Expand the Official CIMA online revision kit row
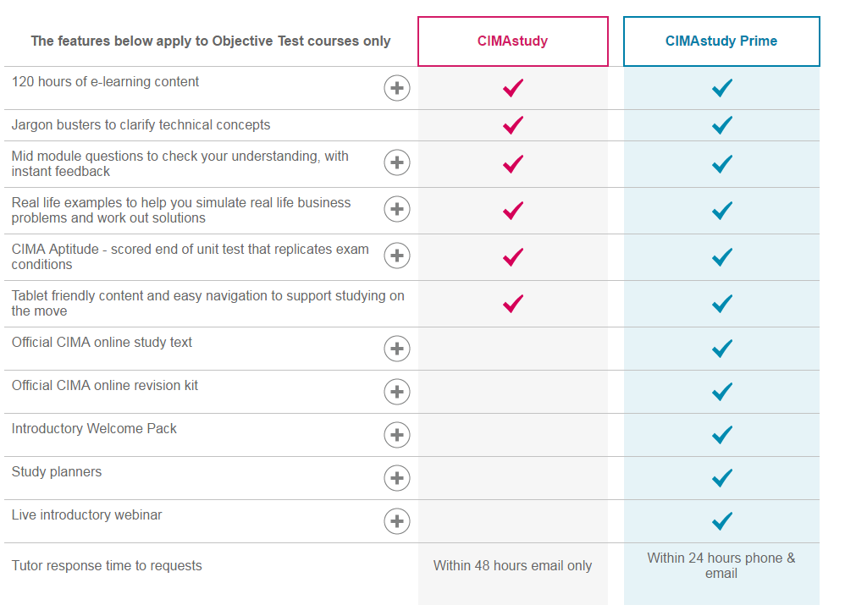 pyautogui.click(x=396, y=391)
